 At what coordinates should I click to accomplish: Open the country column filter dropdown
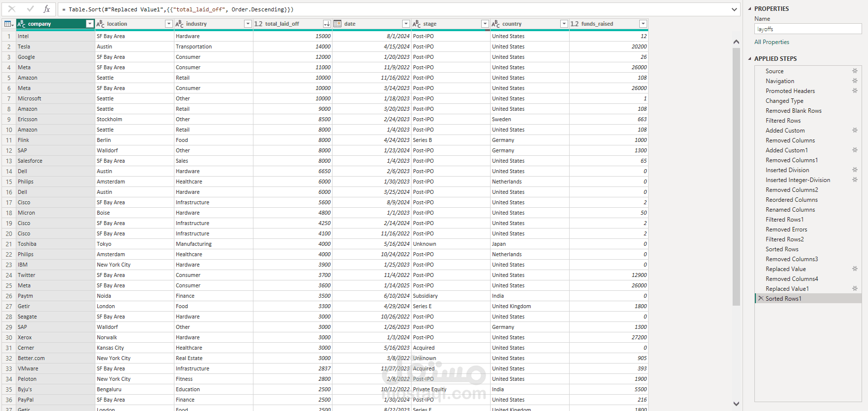[x=564, y=24]
